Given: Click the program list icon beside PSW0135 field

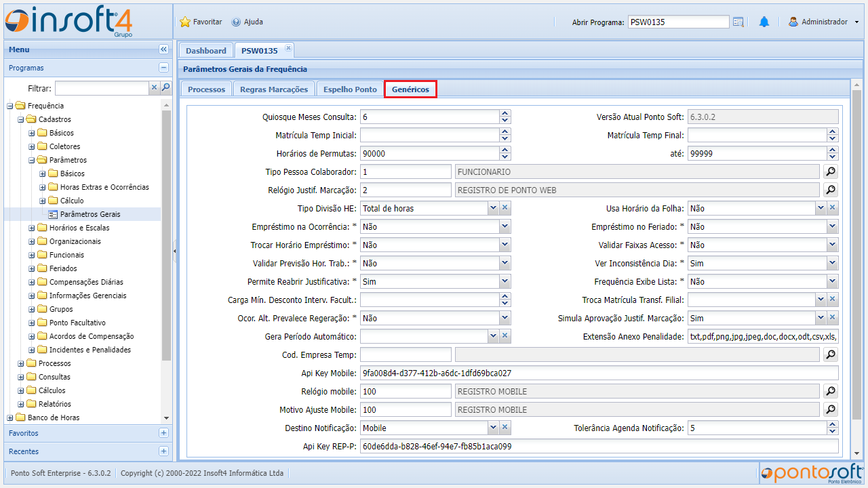Looking at the screenshot, I should tap(738, 22).
